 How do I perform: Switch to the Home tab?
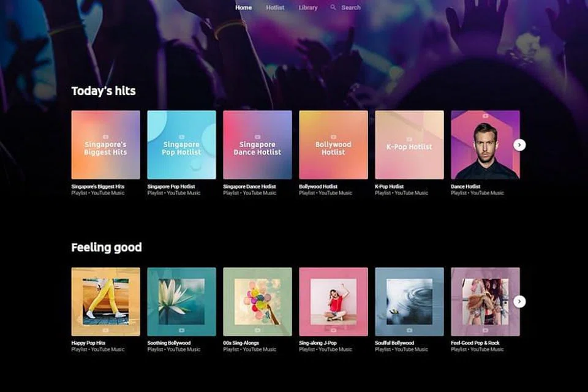(243, 7)
